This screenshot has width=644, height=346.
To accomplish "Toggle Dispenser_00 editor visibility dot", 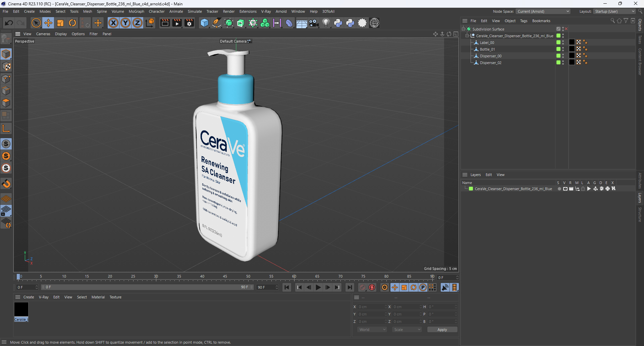I will point(563,55).
